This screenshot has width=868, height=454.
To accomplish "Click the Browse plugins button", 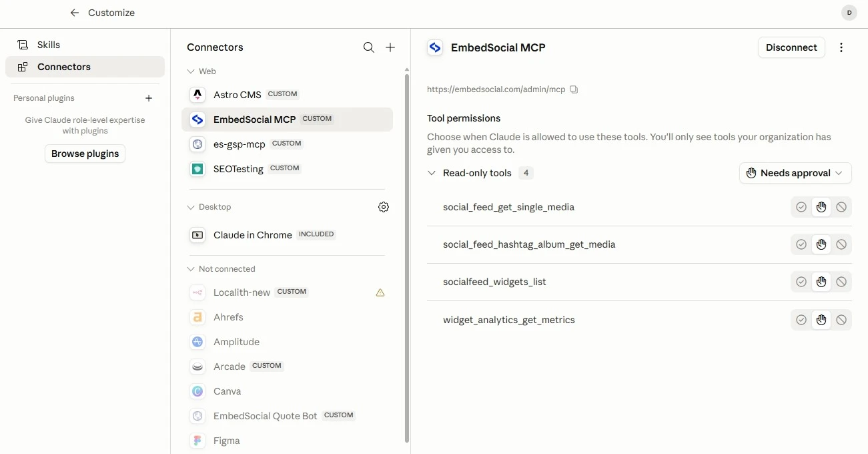I will coord(85,154).
